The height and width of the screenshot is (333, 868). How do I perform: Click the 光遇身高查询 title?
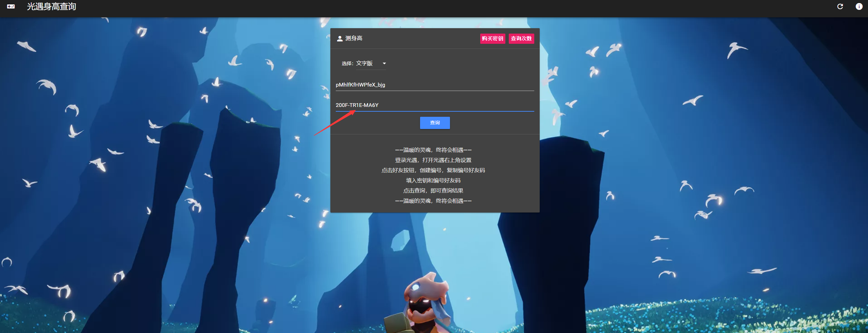click(51, 6)
